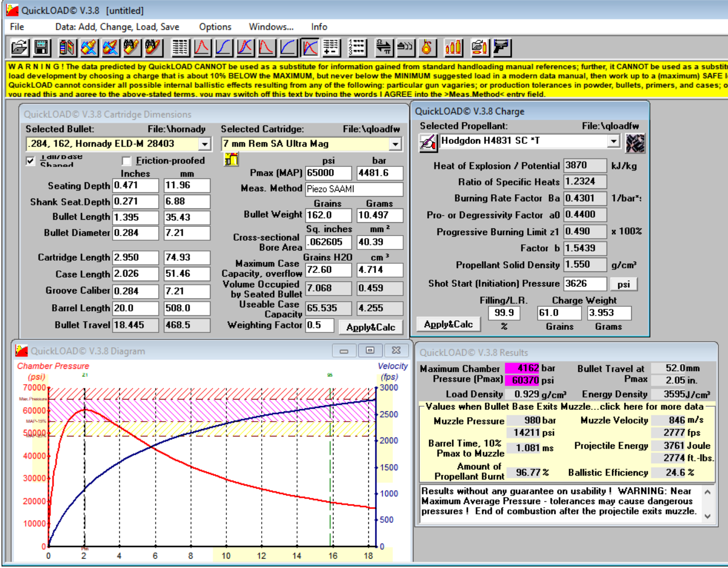Click the three cartridges chart icon

453,48
